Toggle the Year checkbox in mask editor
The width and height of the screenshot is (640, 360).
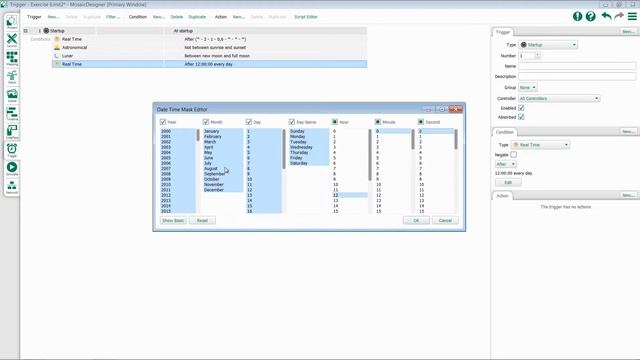pos(163,122)
